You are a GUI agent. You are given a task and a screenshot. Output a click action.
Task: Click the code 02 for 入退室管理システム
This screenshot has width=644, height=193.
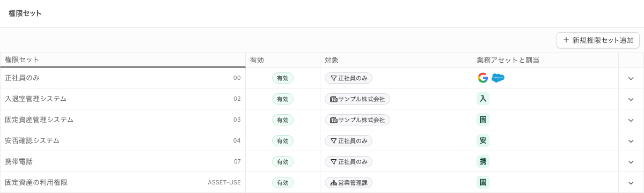click(x=237, y=99)
